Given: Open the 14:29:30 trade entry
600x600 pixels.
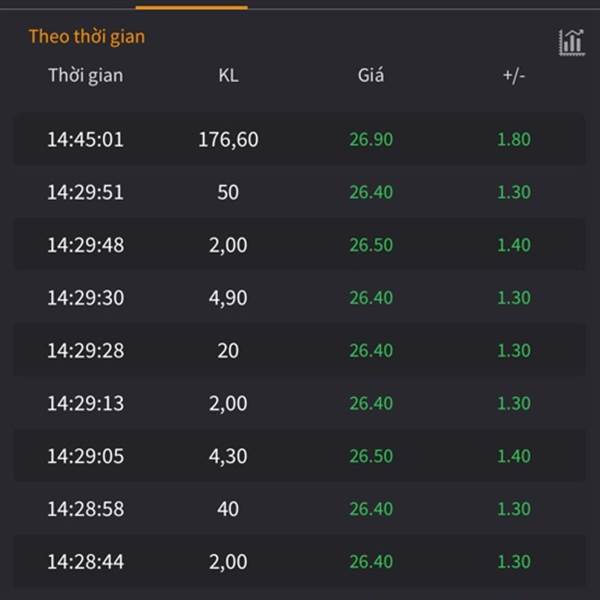Looking at the screenshot, I should [300, 297].
